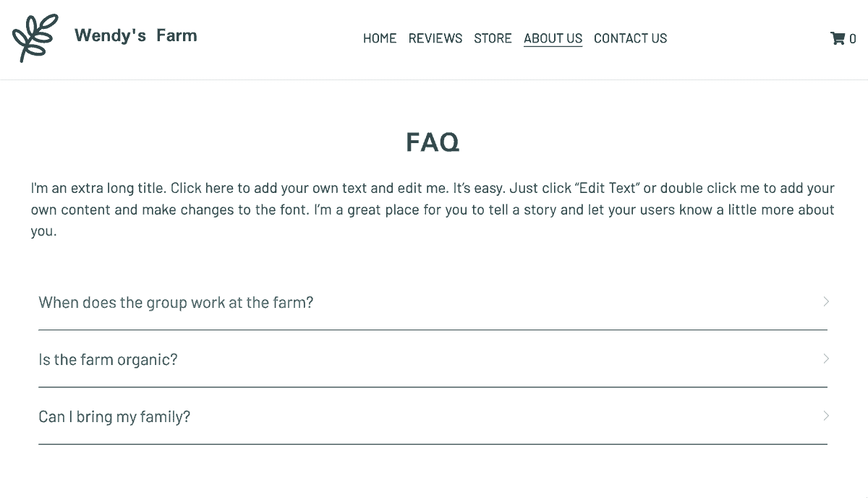Image resolution: width=868 pixels, height=498 pixels.
Task: Click the 'Can I bring my family?' question text
Action: pos(114,416)
